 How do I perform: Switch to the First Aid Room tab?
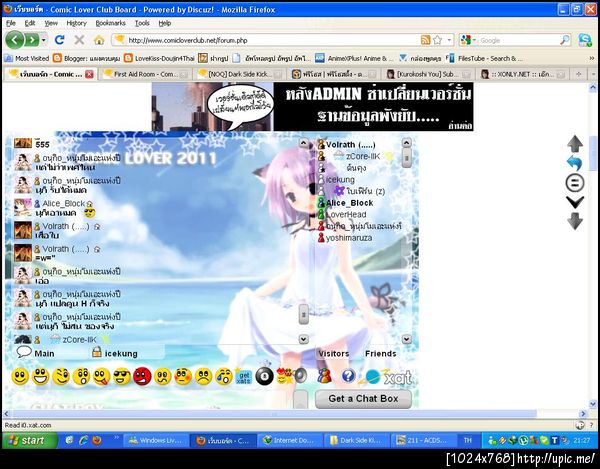tap(145, 74)
